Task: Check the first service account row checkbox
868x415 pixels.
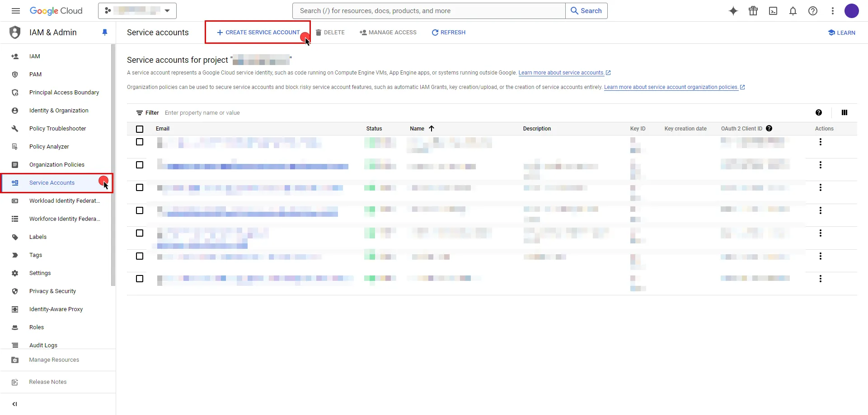Action: pos(139,142)
